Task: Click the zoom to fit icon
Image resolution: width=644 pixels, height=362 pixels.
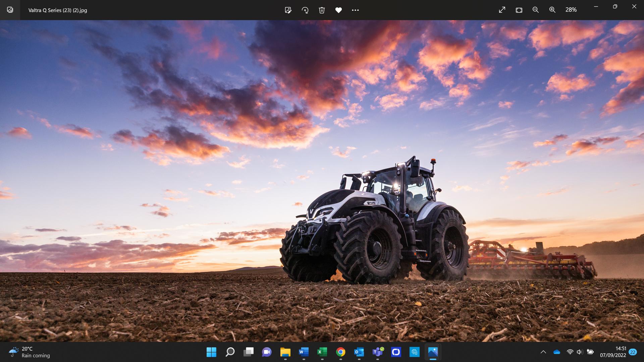Action: point(519,10)
